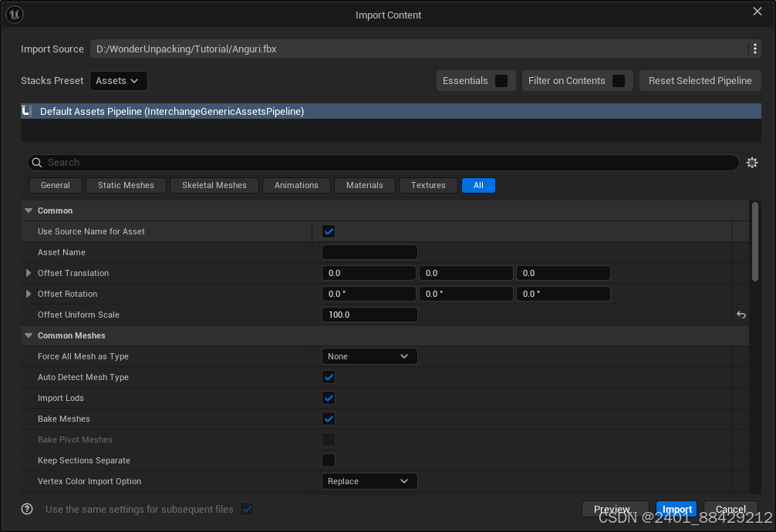This screenshot has height=532, width=776.
Task: Select the Default Assets Pipeline row
Action: pos(391,111)
